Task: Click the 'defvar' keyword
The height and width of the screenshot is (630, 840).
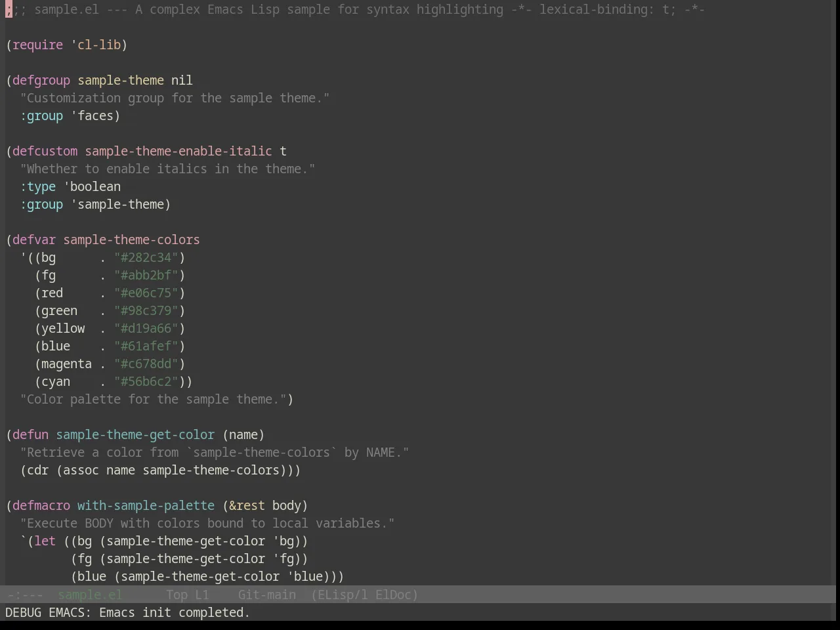Action: (x=34, y=240)
